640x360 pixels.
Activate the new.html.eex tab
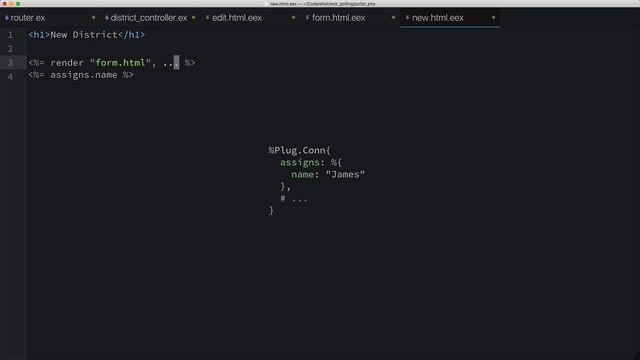[x=450, y=18]
